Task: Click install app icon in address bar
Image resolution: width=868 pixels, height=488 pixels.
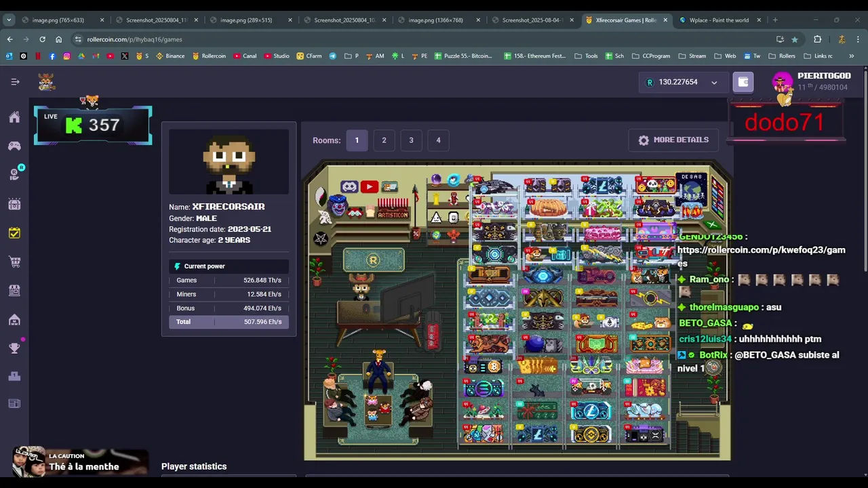Action: pos(780,39)
